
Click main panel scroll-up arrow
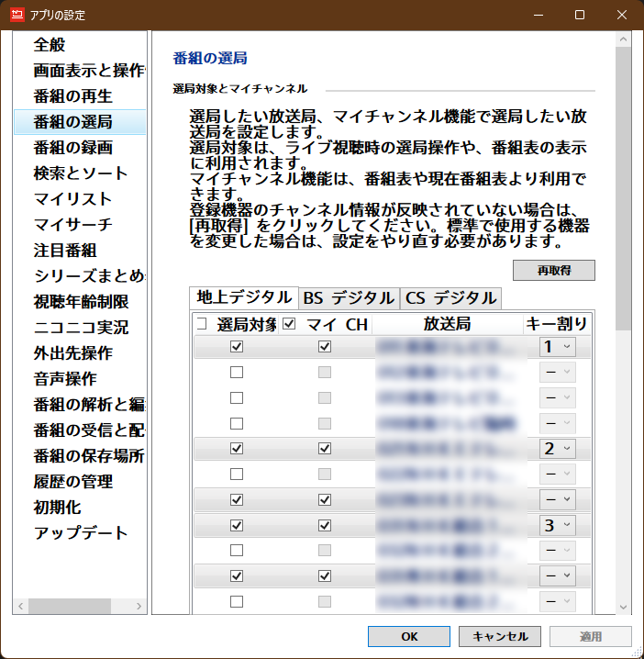[x=623, y=40]
